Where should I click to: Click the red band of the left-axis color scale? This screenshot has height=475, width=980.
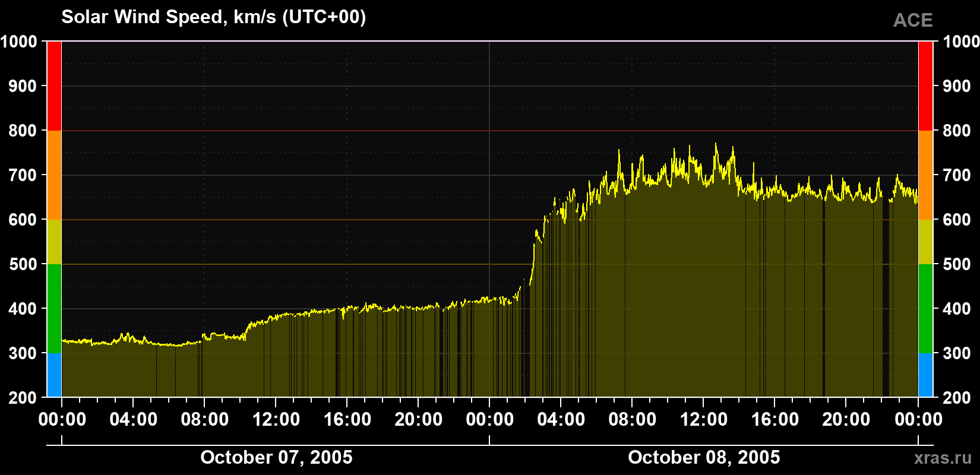54,86
